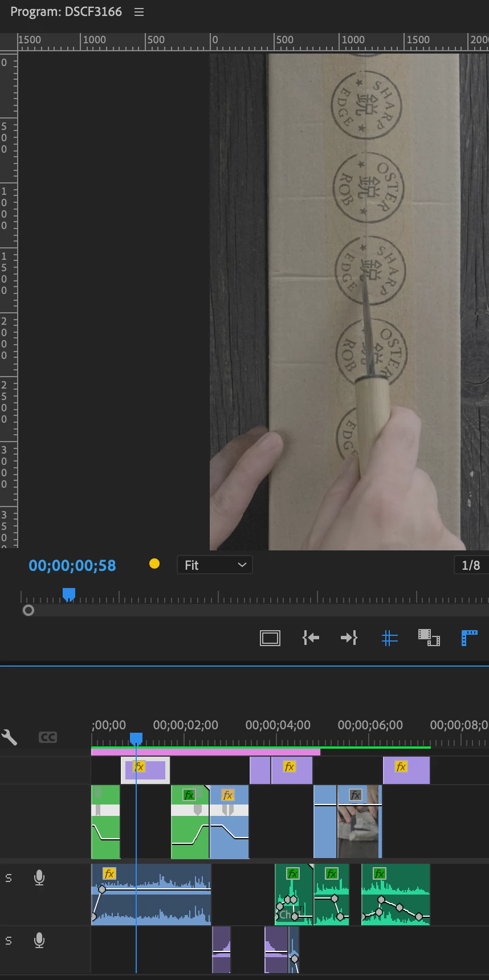Screen dimensions: 489x980
Task: Toggle Solo on the lower audio track
Action: (x=9, y=941)
